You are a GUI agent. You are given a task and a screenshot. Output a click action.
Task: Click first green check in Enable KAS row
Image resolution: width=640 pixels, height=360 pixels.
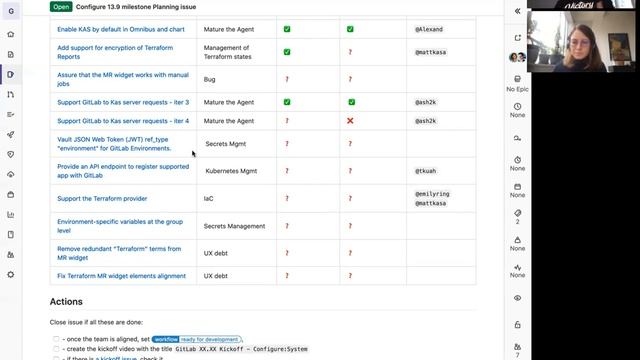click(x=287, y=29)
